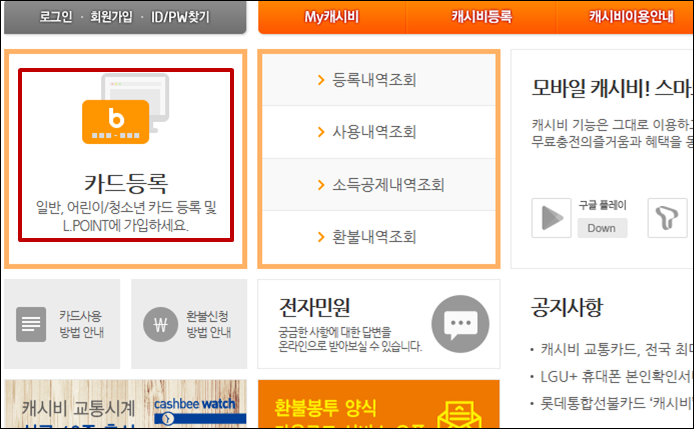The width and height of the screenshot is (694, 429).
Task: Click the cashbee watch logo
Action: coord(199,411)
